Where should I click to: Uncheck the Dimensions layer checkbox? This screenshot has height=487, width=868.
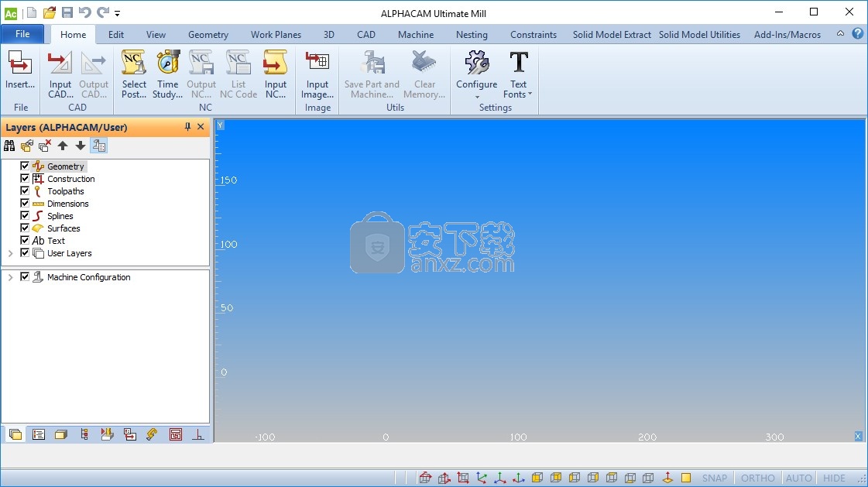[24, 203]
